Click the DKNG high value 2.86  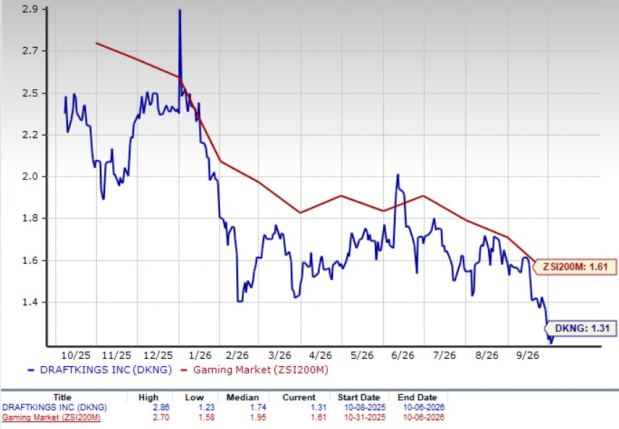pyautogui.click(x=161, y=407)
